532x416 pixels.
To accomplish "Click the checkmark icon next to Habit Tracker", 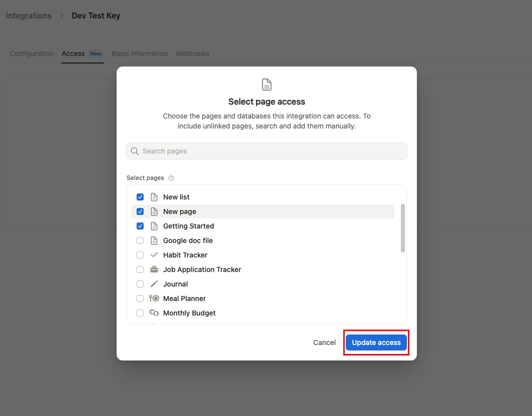I will tap(154, 254).
